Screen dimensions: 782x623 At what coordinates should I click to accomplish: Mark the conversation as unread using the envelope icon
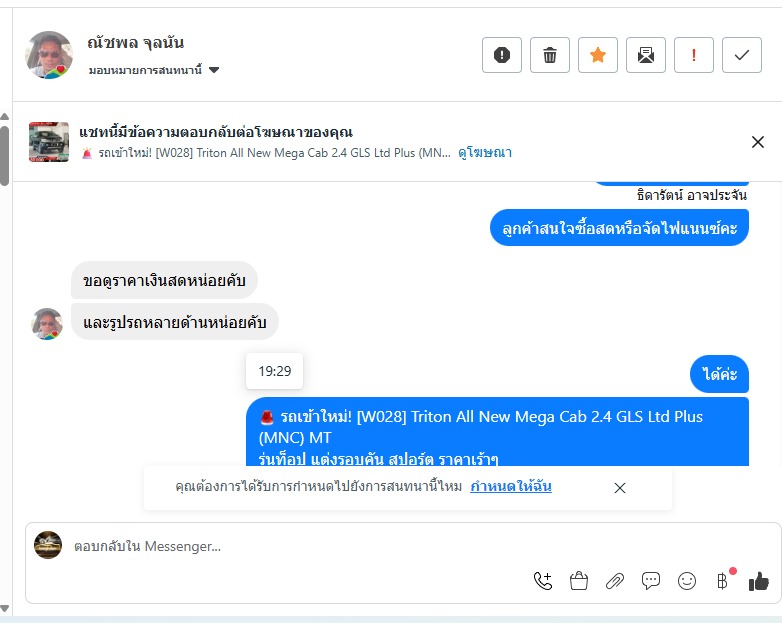(x=645, y=55)
